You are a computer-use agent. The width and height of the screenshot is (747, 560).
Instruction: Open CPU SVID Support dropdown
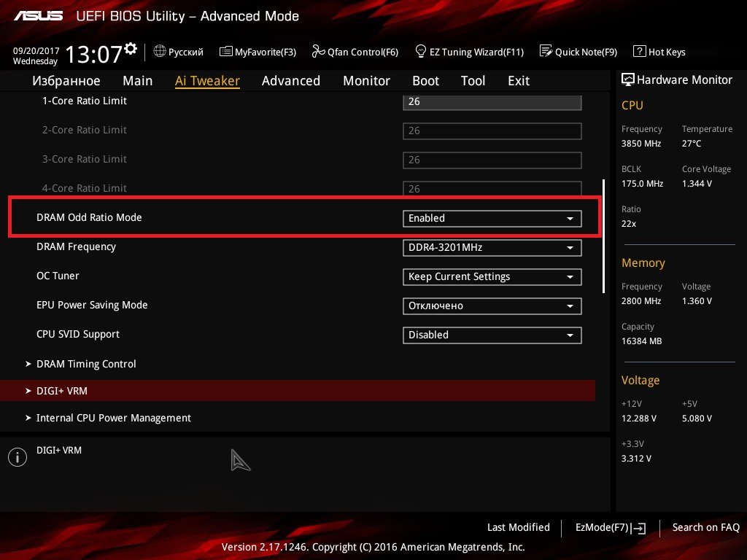492,335
